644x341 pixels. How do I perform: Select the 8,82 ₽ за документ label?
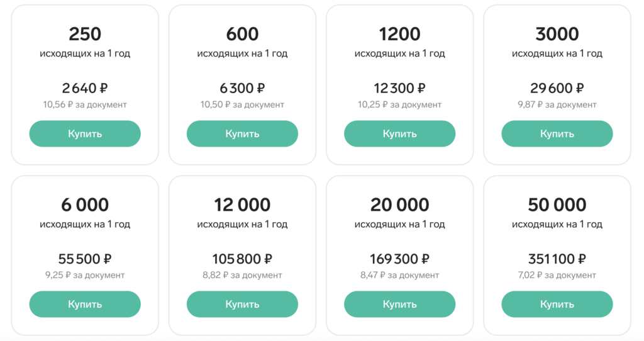pos(242,275)
